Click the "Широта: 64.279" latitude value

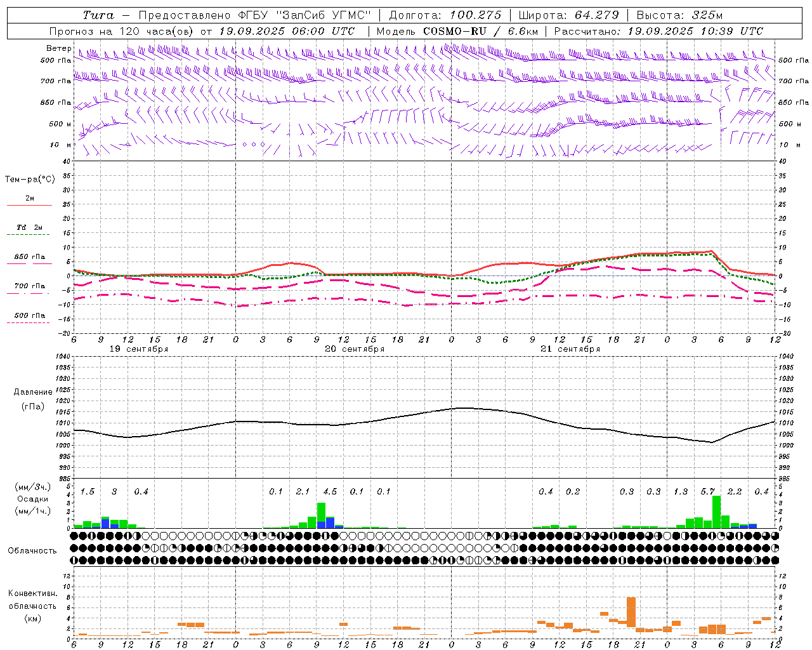click(568, 15)
